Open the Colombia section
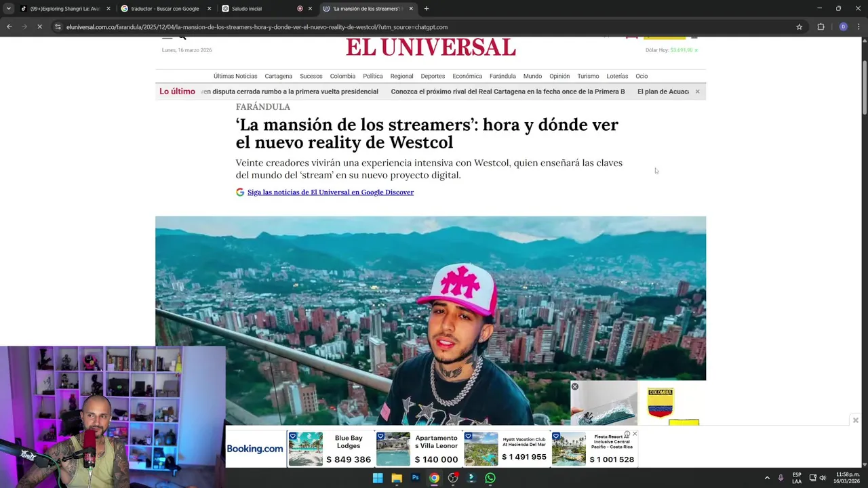 pos(342,76)
